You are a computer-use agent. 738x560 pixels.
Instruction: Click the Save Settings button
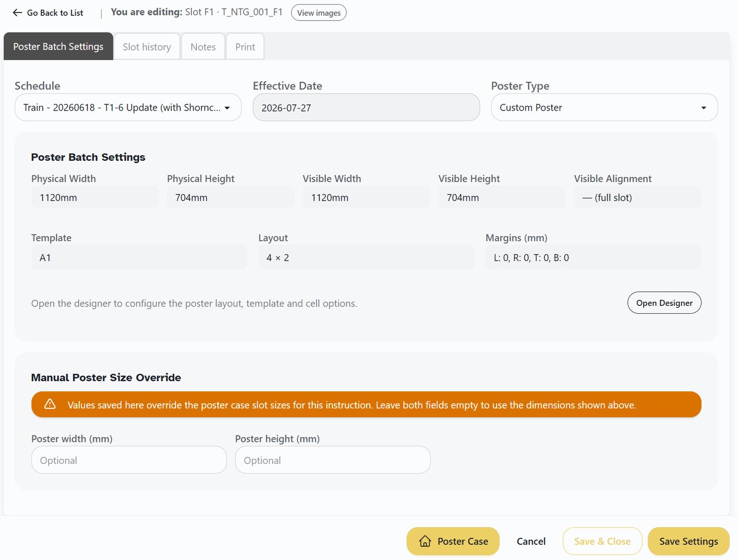pos(688,542)
